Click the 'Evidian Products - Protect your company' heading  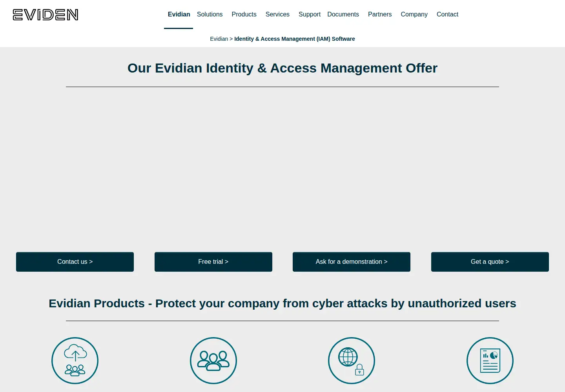(282, 303)
